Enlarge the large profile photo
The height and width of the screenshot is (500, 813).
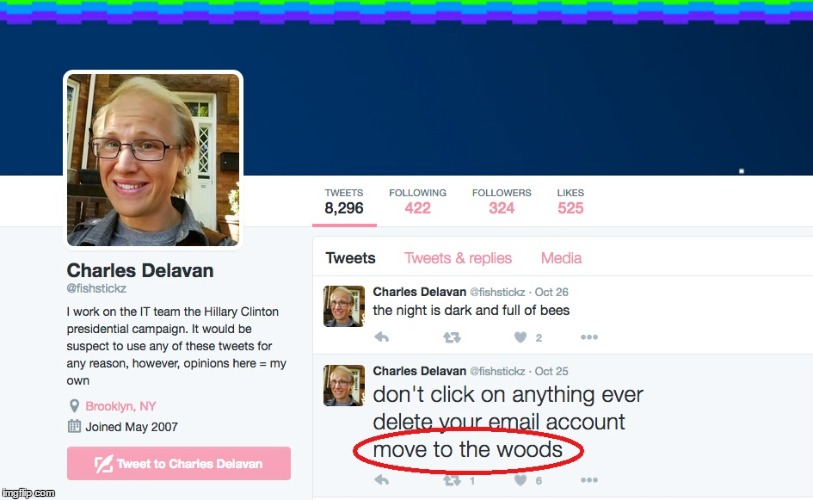tap(153, 159)
